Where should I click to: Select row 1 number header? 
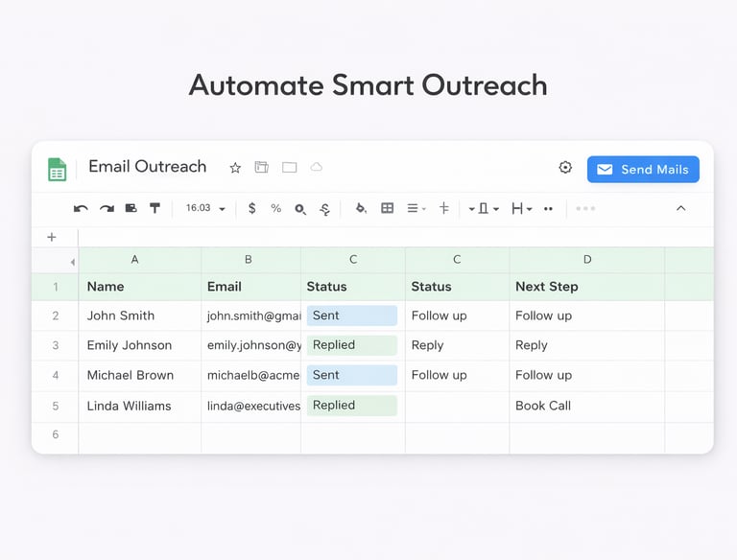(56, 287)
